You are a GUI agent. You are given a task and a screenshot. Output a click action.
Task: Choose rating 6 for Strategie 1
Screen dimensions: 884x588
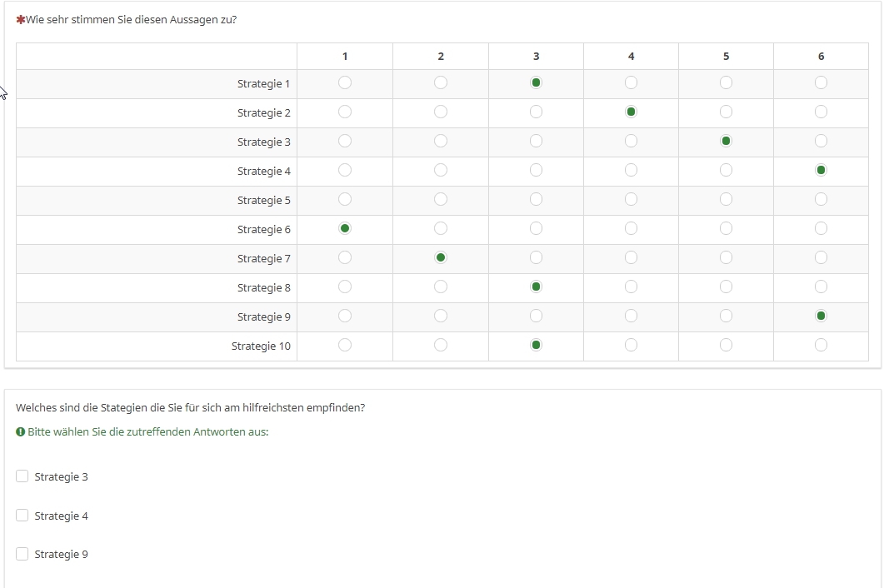(x=821, y=82)
